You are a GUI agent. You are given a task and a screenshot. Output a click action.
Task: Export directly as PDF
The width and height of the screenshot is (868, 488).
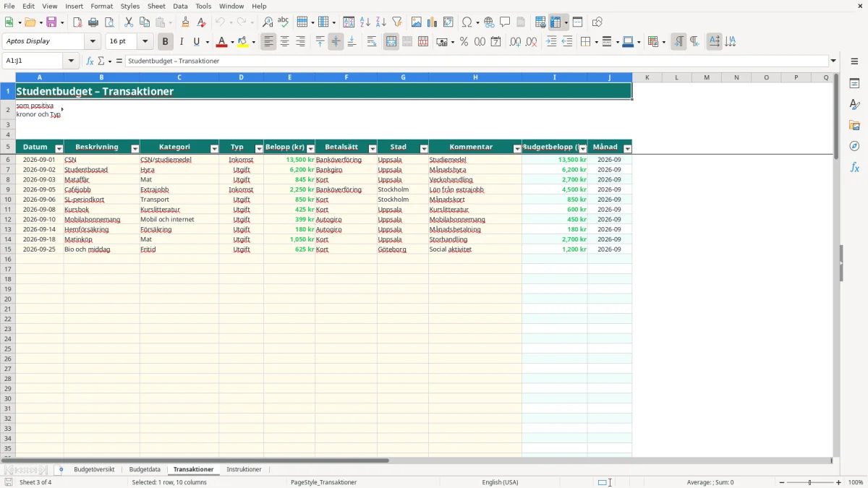click(x=77, y=22)
